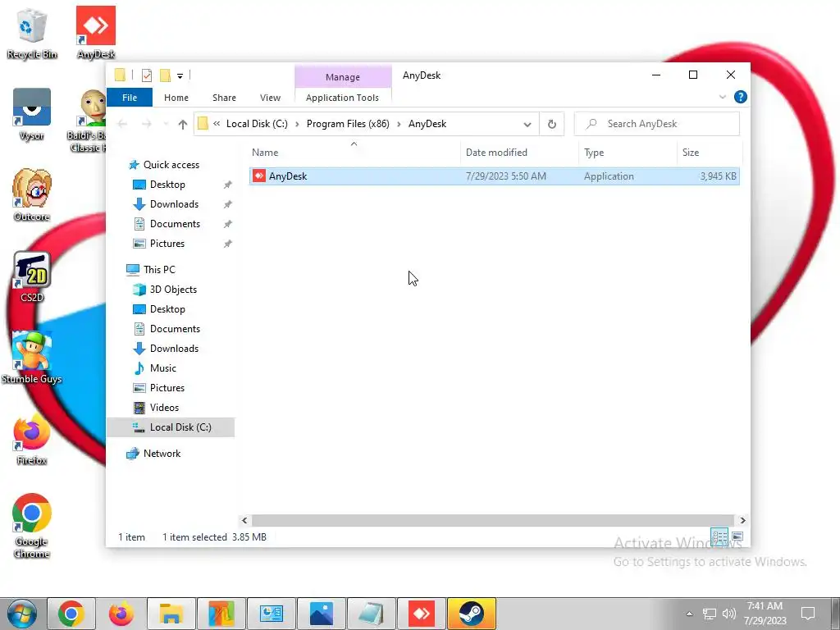Screen dimensions: 840x630
Task: Switch to the Share ribbon tab
Action: (x=224, y=98)
